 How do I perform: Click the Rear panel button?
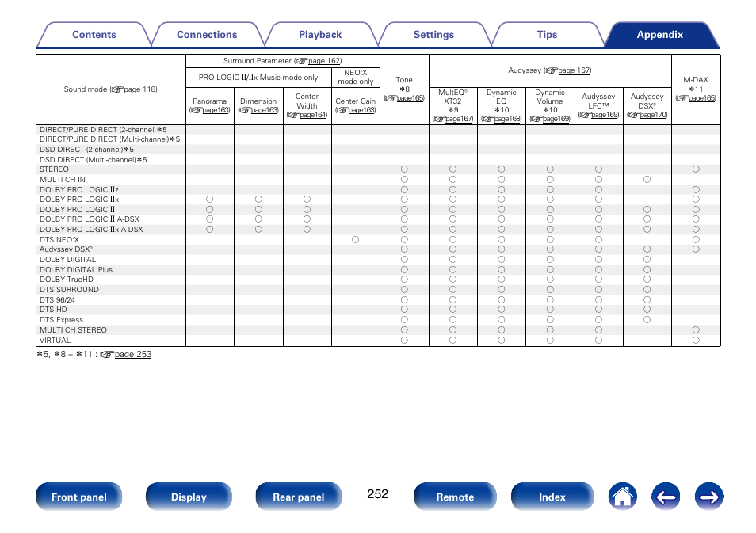pos(299,497)
